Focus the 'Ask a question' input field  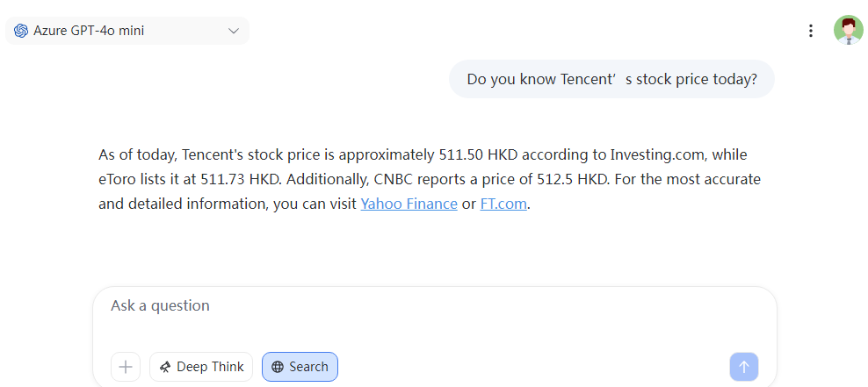435,318
